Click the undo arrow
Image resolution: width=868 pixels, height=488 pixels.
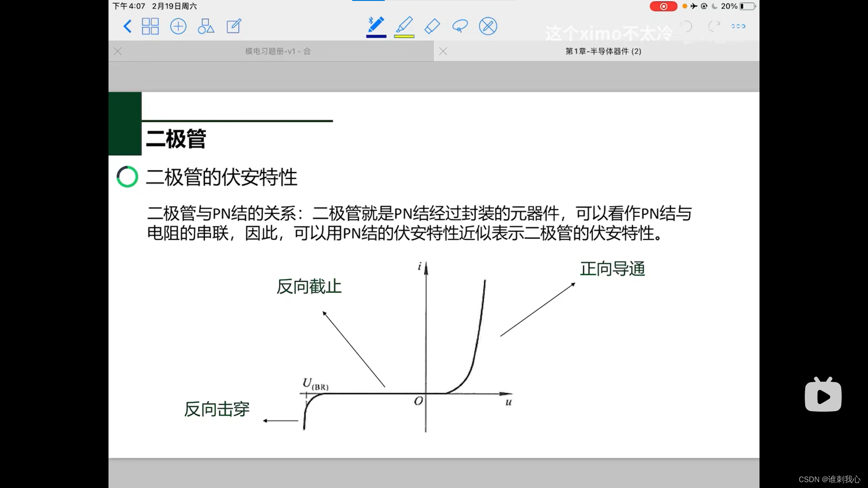coord(687,26)
